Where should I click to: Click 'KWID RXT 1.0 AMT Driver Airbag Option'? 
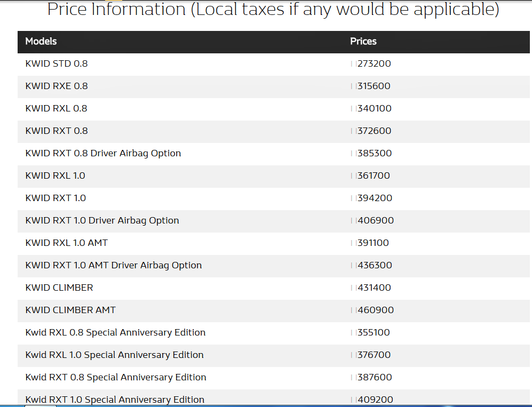point(114,265)
